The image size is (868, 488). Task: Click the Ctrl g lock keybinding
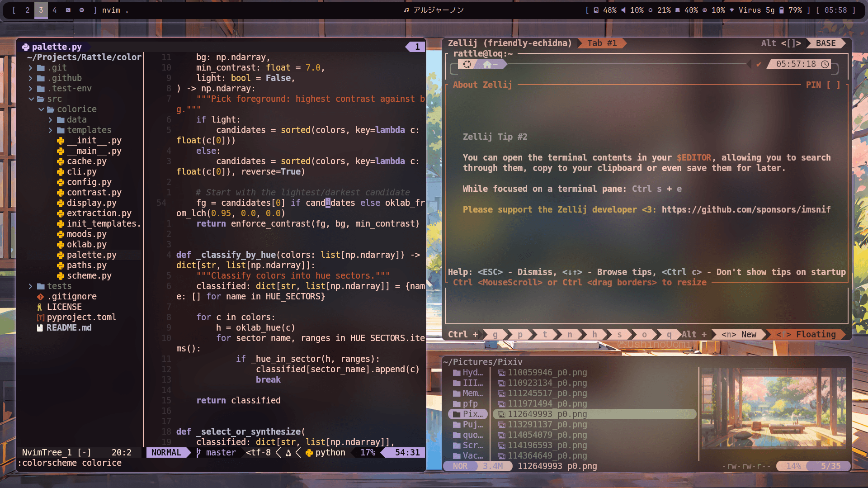coord(495,334)
